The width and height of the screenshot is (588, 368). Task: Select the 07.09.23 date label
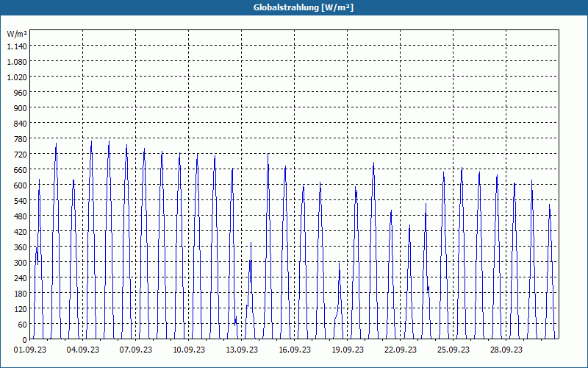point(136,350)
